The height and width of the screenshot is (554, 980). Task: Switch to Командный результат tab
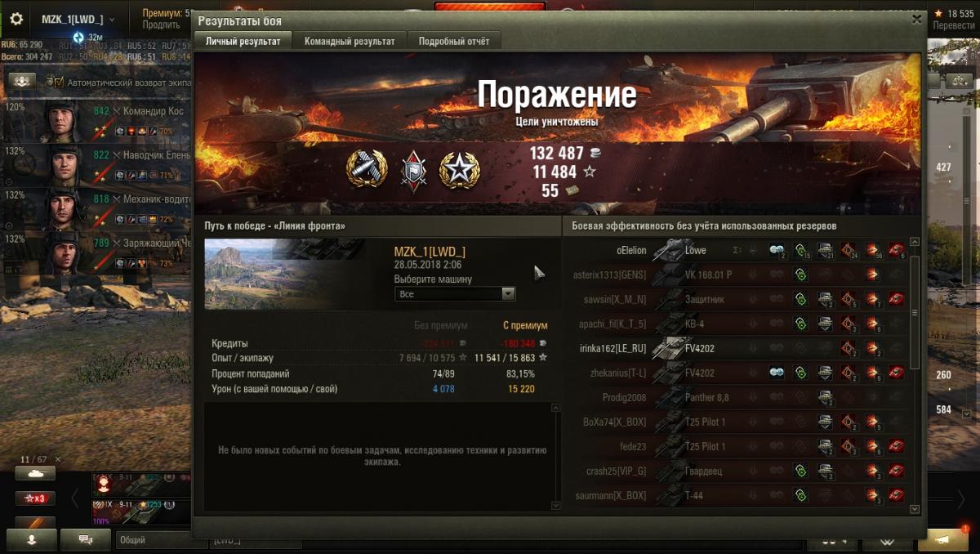350,41
